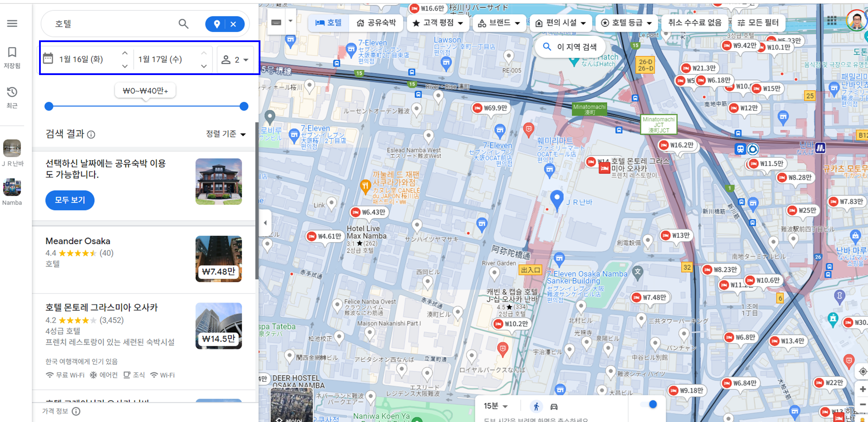The image size is (868, 422).
Task: Expand the 편의 시설 amenities filter
Action: tap(561, 23)
